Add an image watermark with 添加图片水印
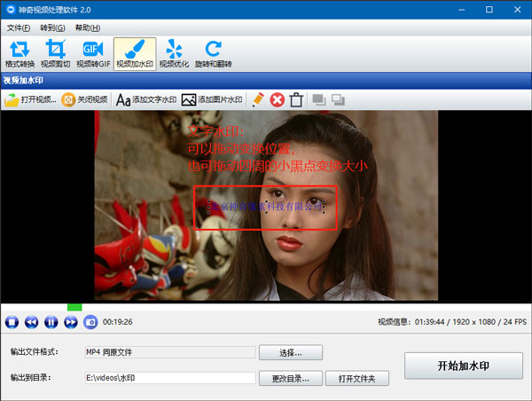 212,100
